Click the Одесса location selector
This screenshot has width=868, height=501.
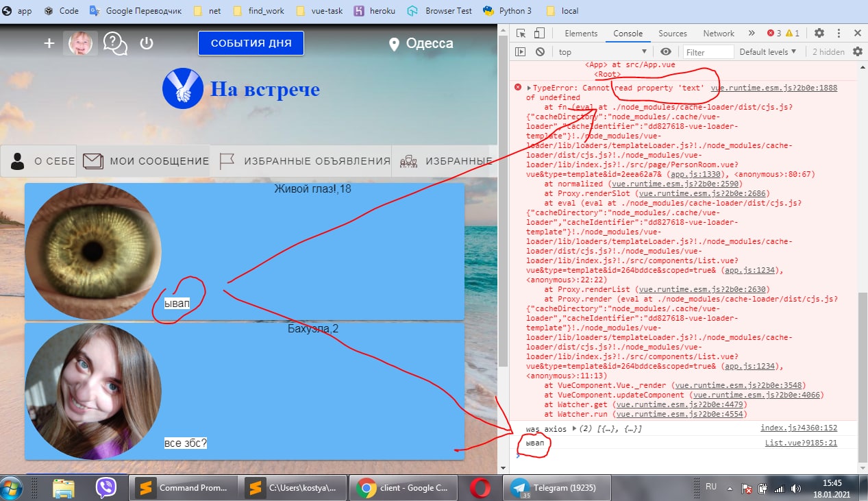click(x=421, y=44)
